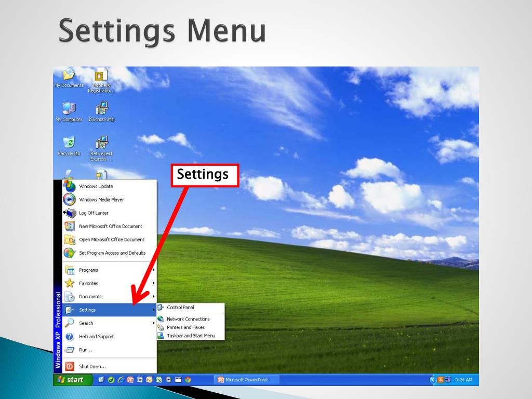The image size is (532, 399).
Task: Click the purple shield tray icon
Action: pyautogui.click(x=448, y=380)
